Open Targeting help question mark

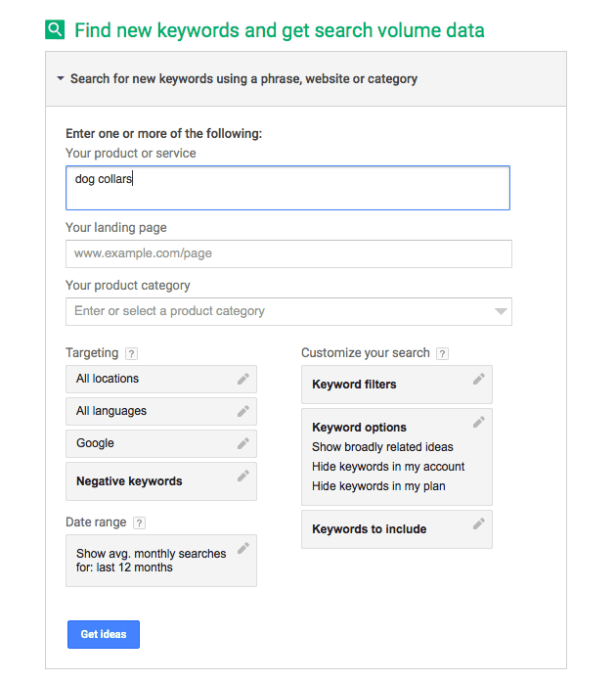click(132, 353)
